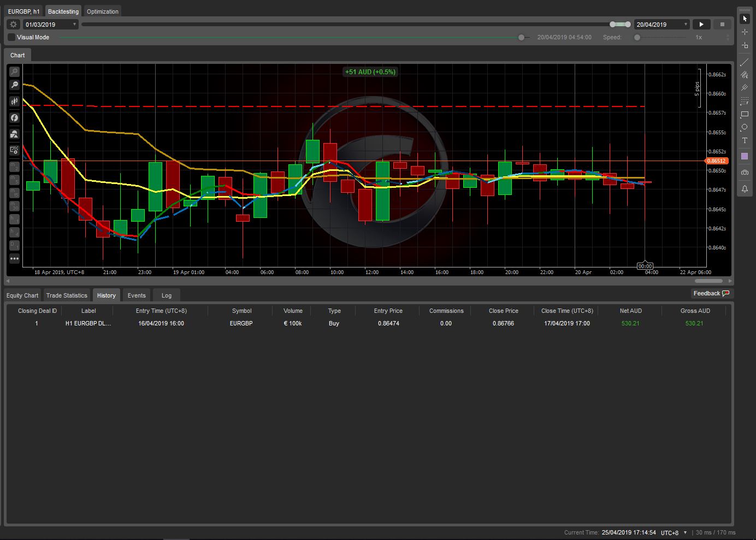Select the crosshair with marker tool
The image size is (756, 540).
point(745,45)
